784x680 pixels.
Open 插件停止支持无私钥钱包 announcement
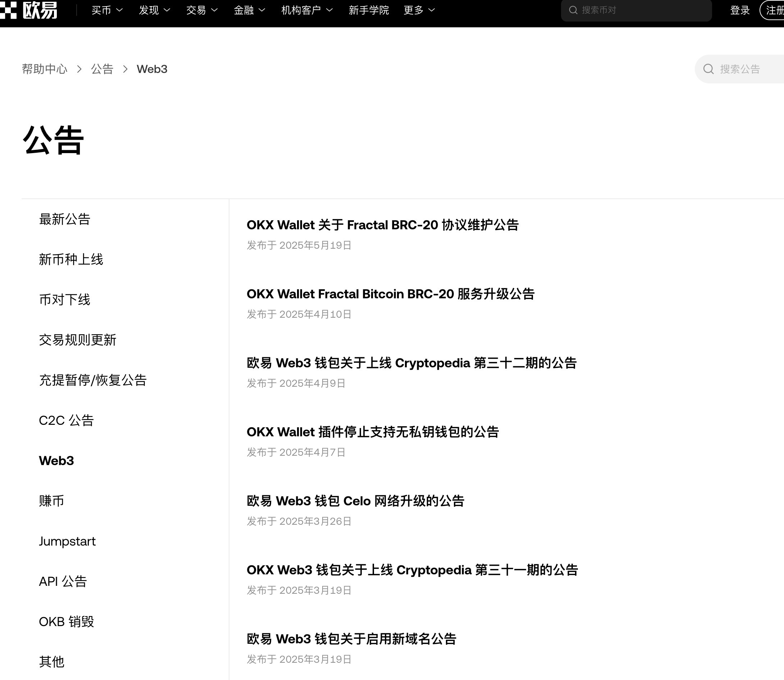373,432
